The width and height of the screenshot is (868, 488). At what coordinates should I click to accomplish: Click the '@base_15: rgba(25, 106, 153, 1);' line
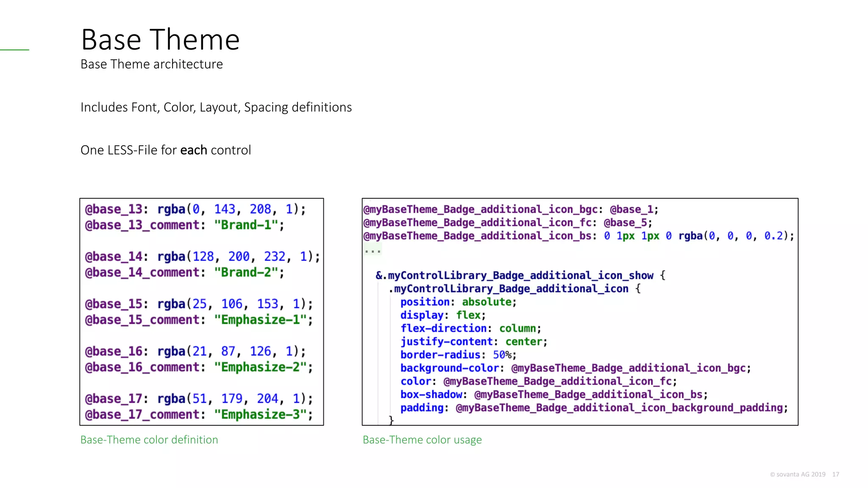(199, 304)
